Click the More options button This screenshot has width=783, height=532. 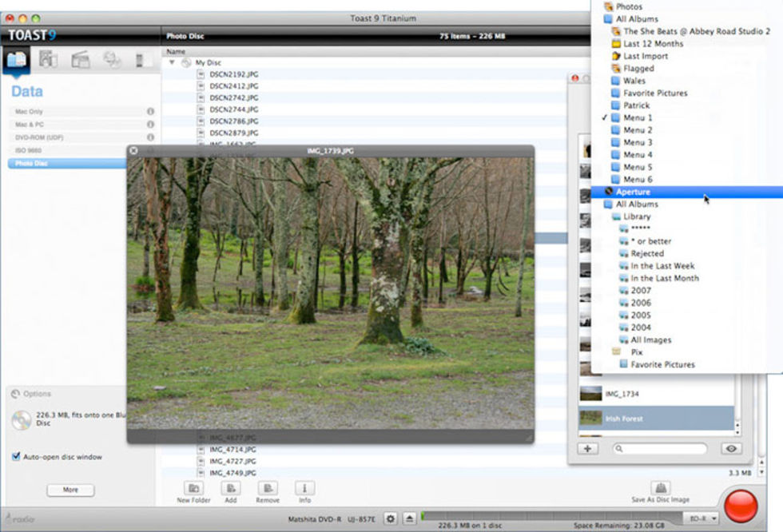tap(70, 490)
